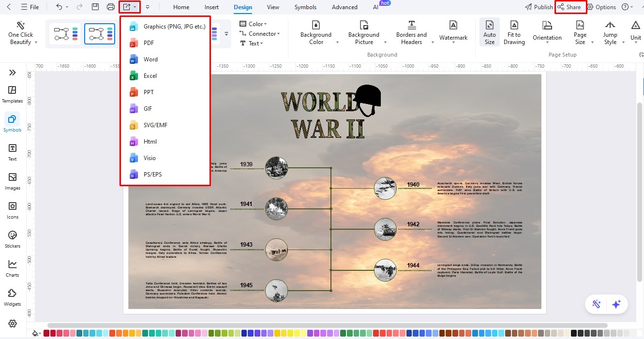
Task: Expand the left sidebar panel chevrons
Action: [13, 73]
